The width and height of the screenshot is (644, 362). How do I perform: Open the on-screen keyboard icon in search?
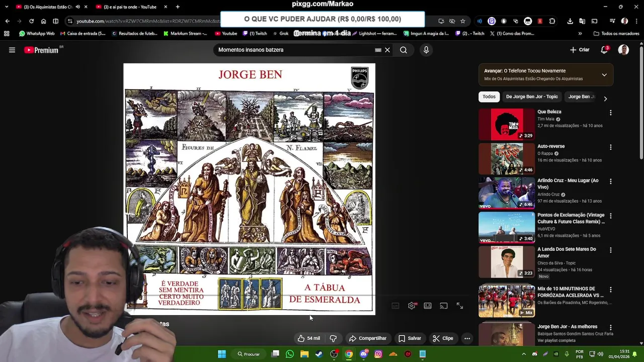(x=378, y=50)
